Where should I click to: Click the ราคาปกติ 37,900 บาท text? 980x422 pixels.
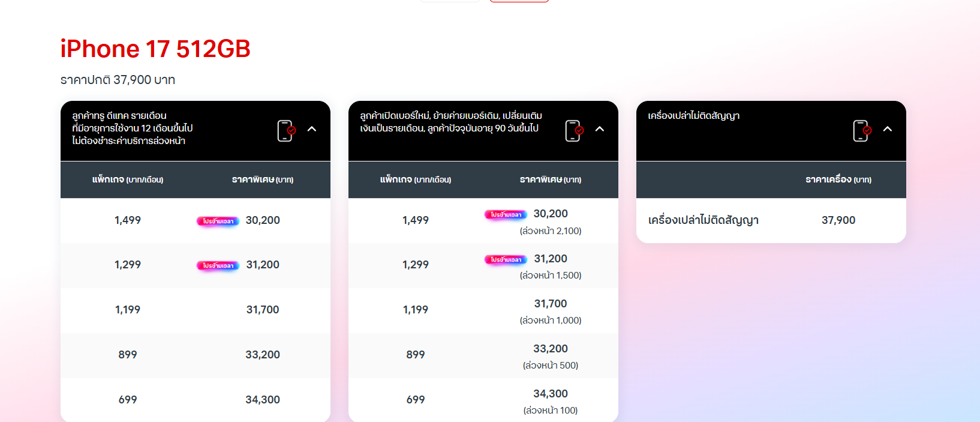tap(118, 80)
